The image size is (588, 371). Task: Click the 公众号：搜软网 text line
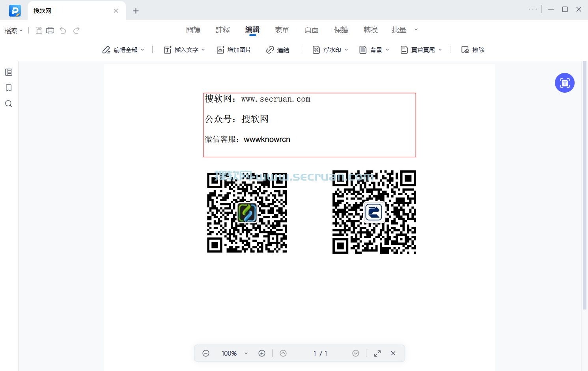(x=237, y=119)
